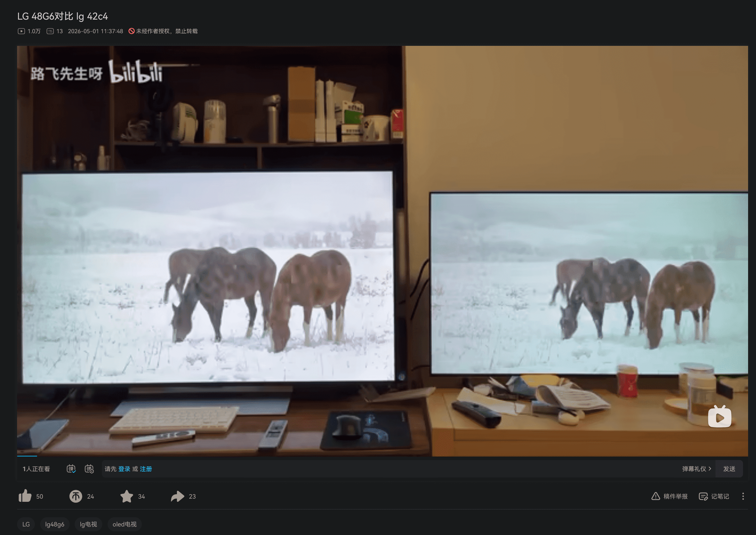Screen dimensions: 756x535
Task: Favorite the video with star icon
Action: pyautogui.click(x=127, y=496)
